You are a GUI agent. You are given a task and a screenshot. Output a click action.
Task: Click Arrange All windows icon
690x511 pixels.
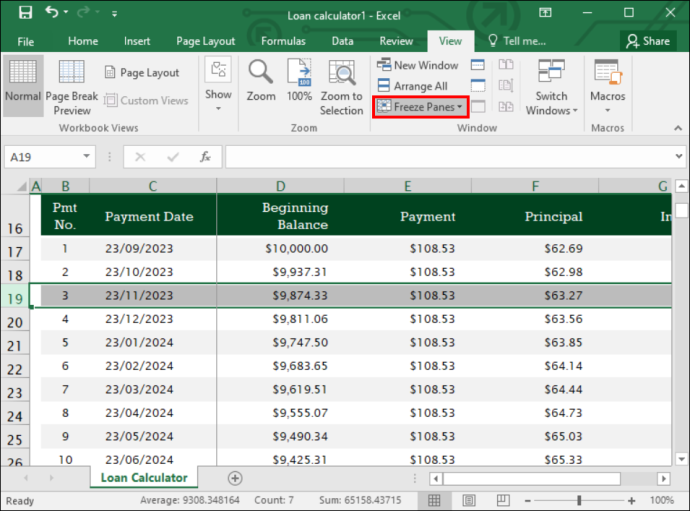pos(384,85)
